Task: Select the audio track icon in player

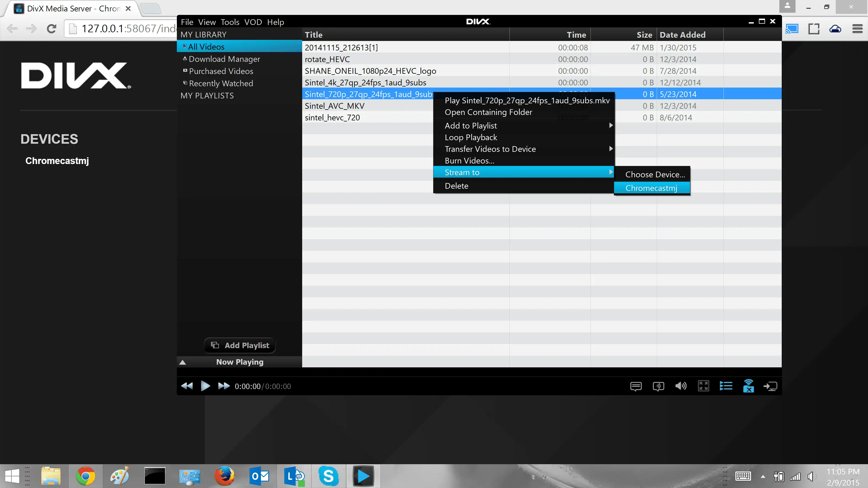Action: [658, 386]
